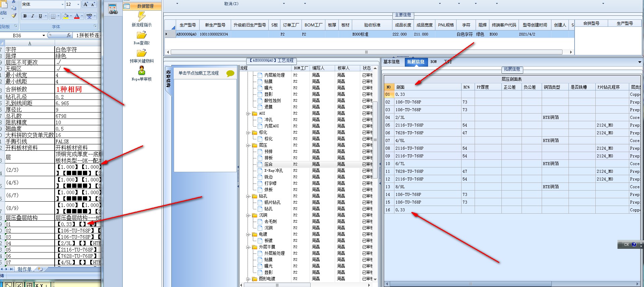Open the font size dropdown showing 12
The height and width of the screenshot is (287, 644).
78,4
